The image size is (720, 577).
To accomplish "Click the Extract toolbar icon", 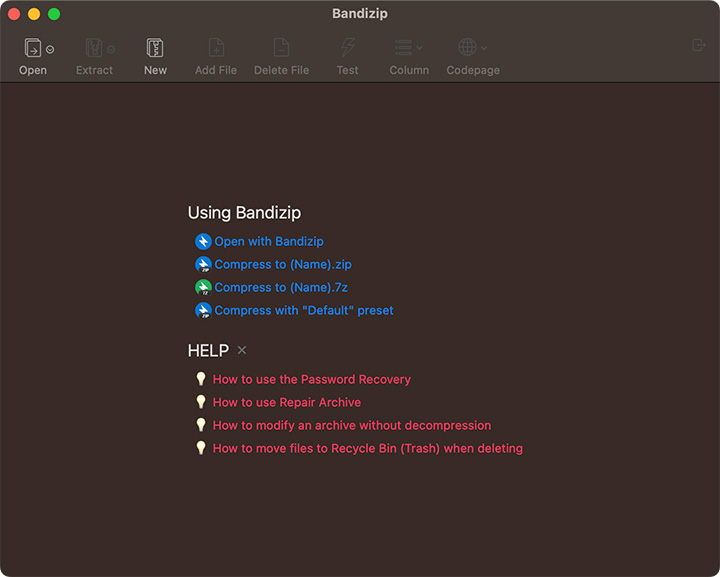I will click(x=93, y=48).
